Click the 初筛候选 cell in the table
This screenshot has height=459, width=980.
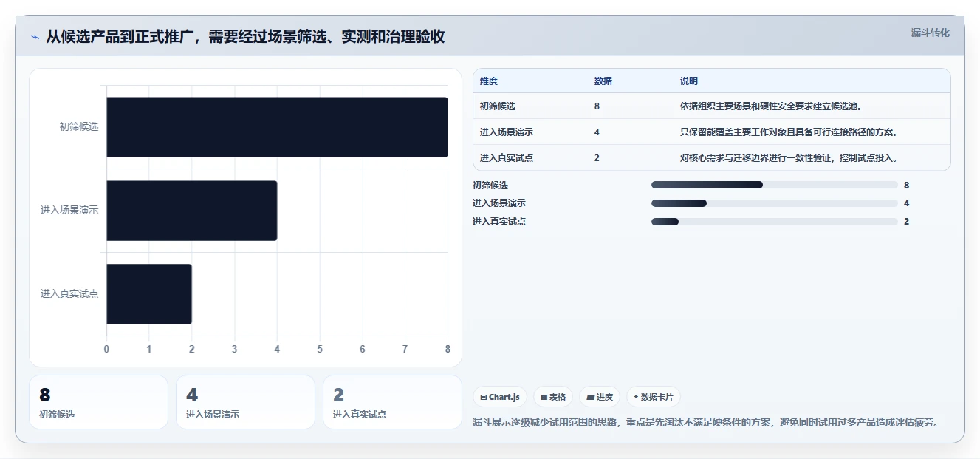pos(498,106)
